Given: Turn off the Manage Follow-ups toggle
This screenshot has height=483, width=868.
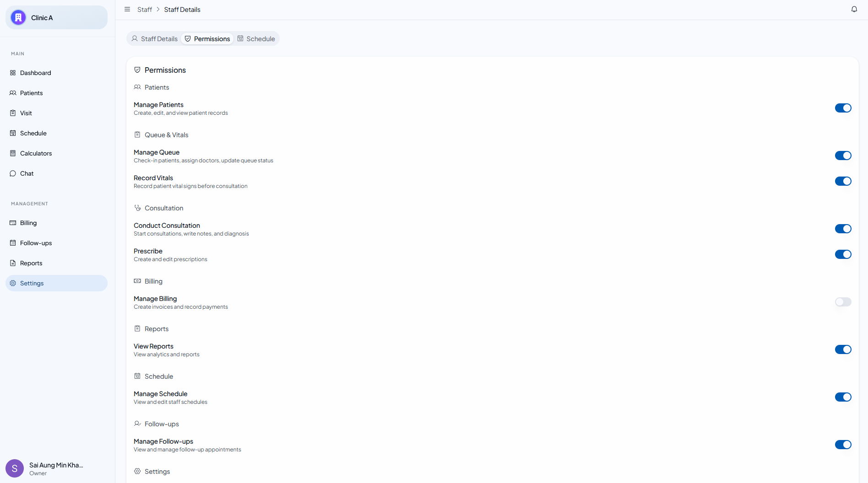Looking at the screenshot, I should [843, 445].
